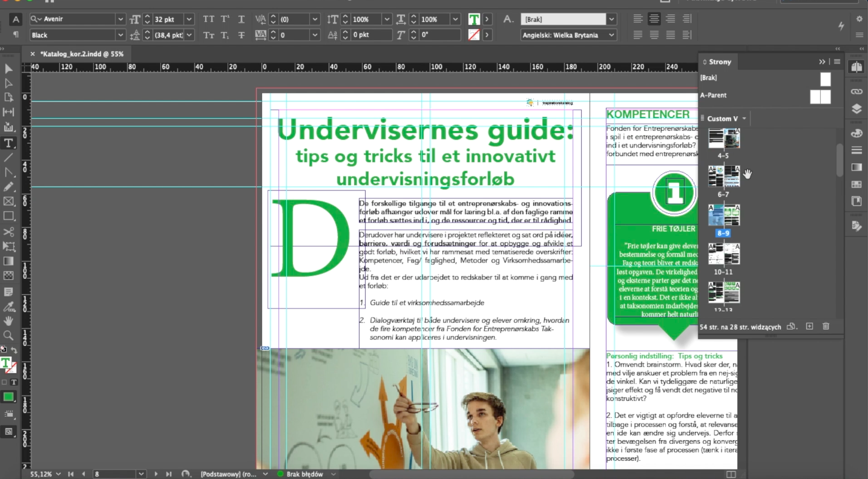Select the Gap tool
The height and width of the screenshot is (479, 868).
point(8,112)
